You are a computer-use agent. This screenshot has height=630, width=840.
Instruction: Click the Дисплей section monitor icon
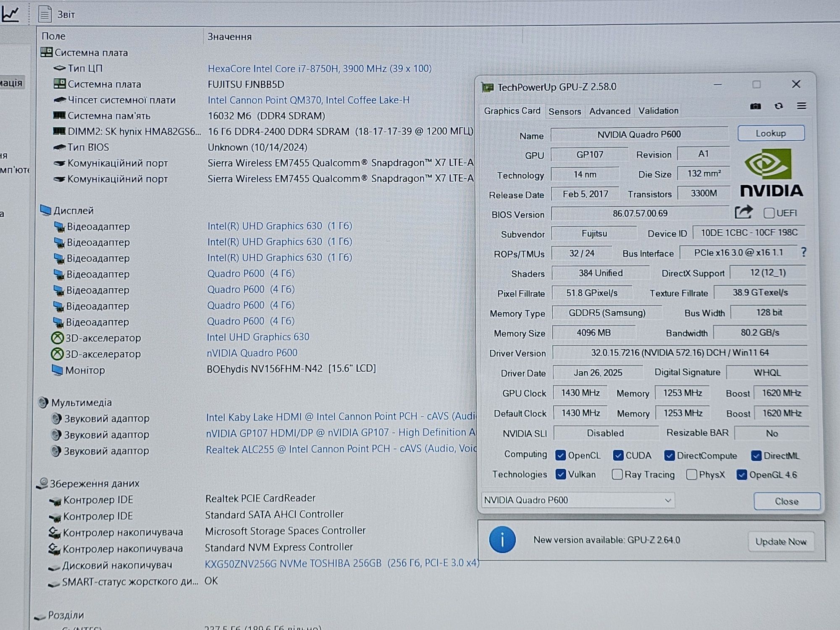click(x=45, y=210)
